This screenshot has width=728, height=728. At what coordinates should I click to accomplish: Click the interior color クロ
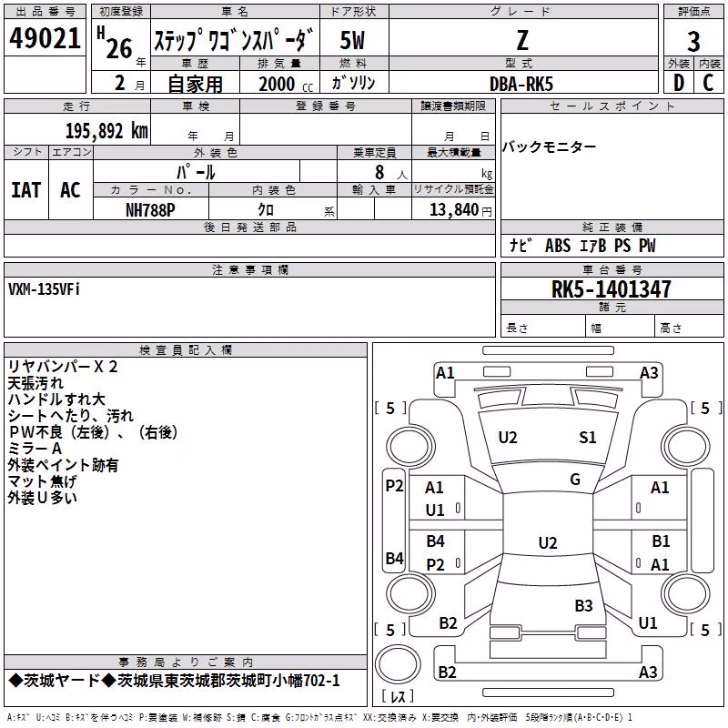click(x=266, y=210)
